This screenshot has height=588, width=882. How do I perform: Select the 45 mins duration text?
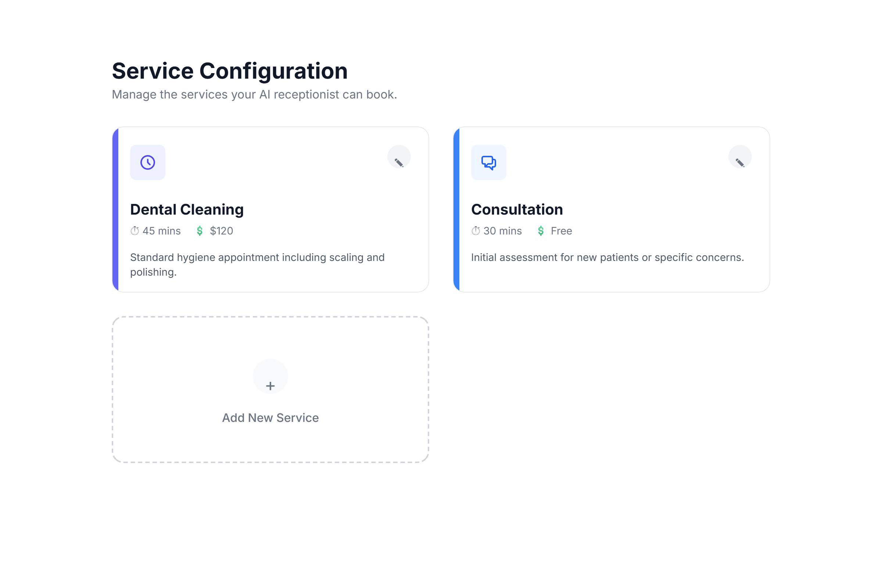click(162, 231)
